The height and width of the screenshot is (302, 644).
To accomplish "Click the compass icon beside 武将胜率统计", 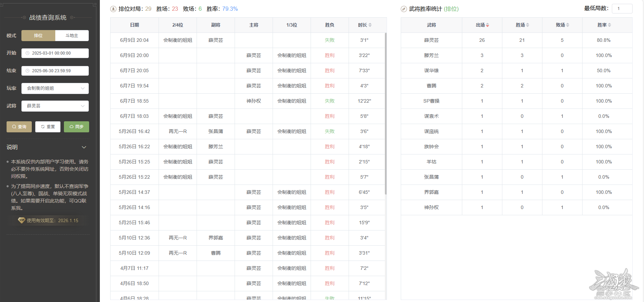I will [x=404, y=9].
